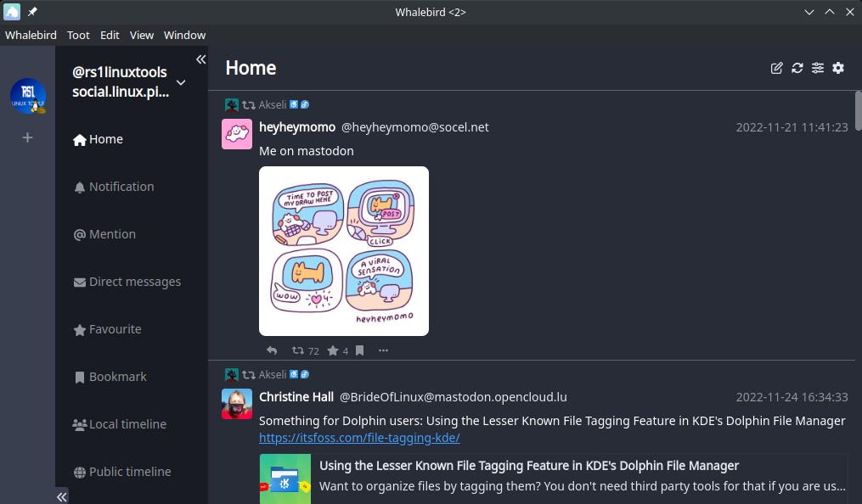Reply to heyheymomo's toot

pyautogui.click(x=272, y=350)
